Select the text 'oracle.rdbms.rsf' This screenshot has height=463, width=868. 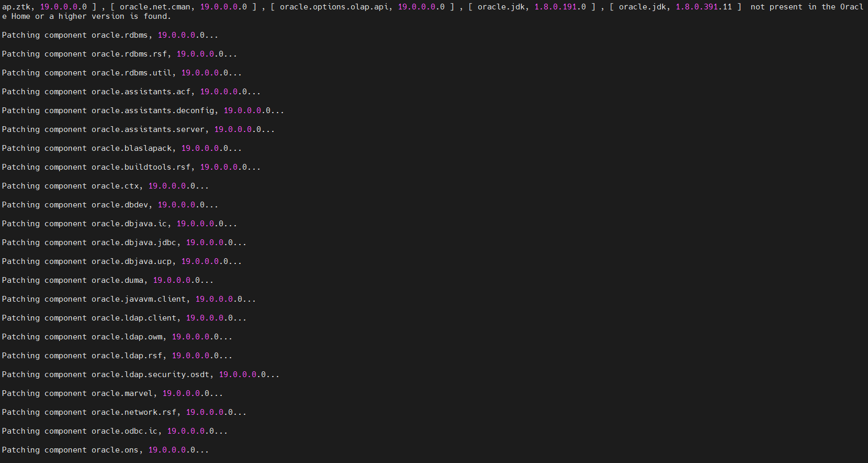(x=129, y=54)
